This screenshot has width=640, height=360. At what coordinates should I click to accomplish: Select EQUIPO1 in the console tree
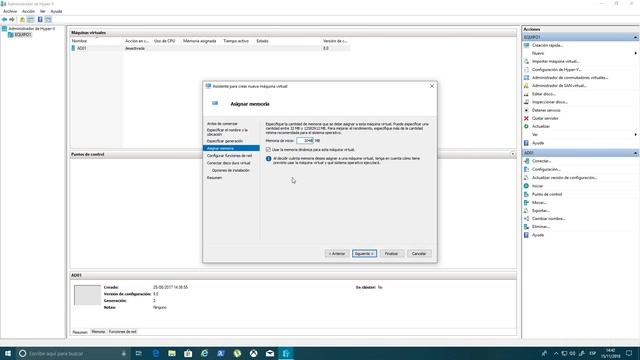pyautogui.click(x=23, y=35)
